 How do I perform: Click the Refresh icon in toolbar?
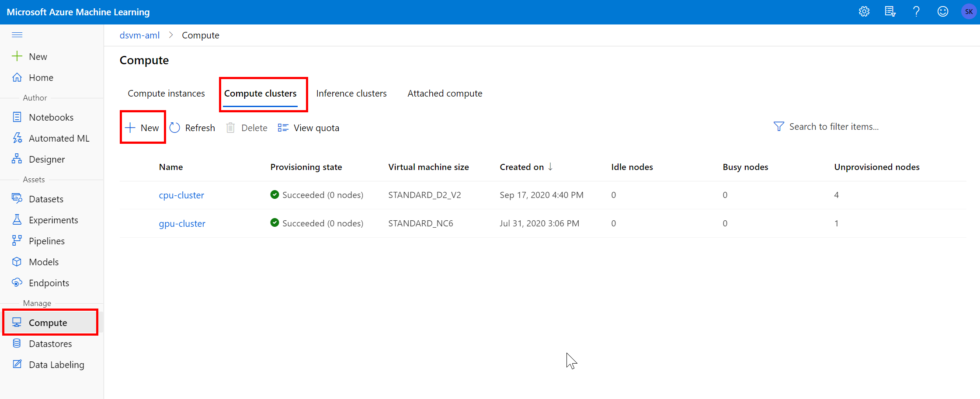[x=175, y=128]
